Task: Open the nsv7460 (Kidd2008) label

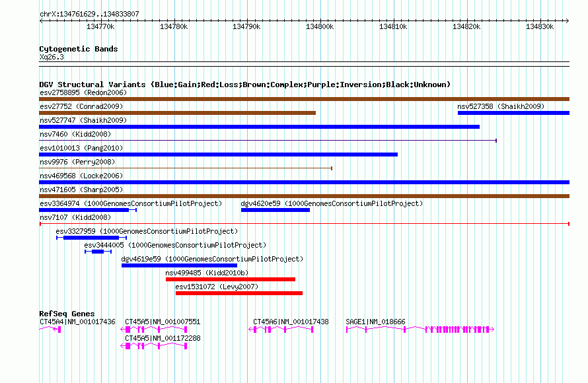Action: point(75,134)
